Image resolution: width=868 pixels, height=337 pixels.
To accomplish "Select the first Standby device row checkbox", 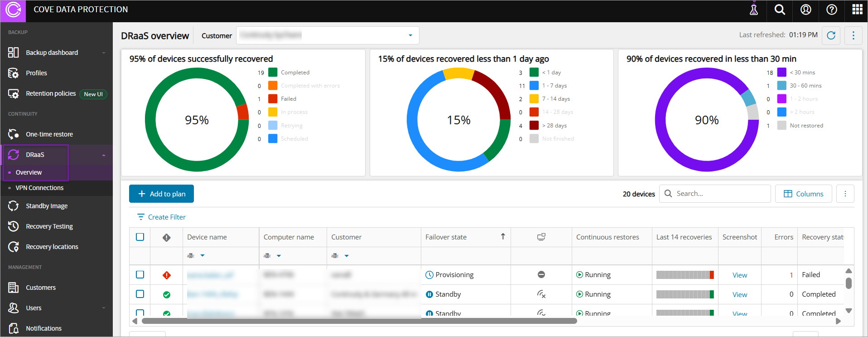I will 140,294.
